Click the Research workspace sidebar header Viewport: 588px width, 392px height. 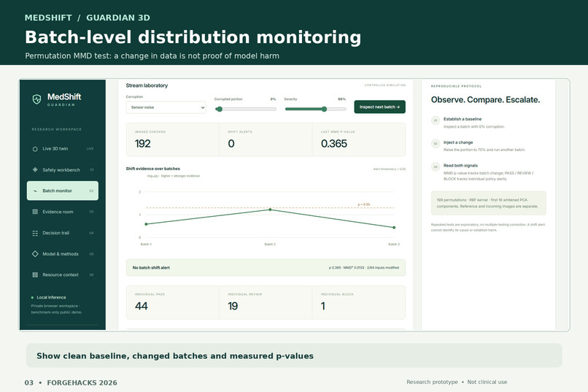tap(57, 129)
